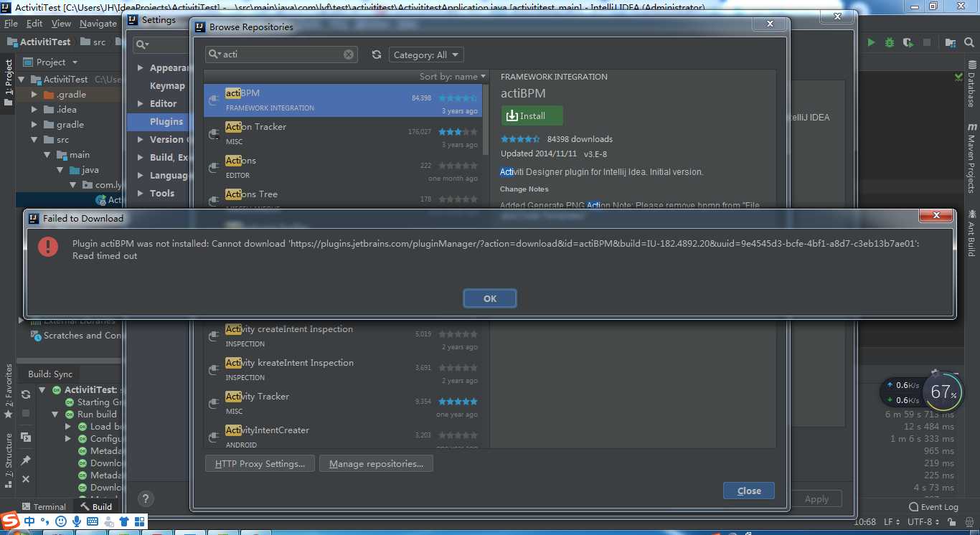Expand Appearance section in Settings
The image size is (980, 535).
coord(141,68)
